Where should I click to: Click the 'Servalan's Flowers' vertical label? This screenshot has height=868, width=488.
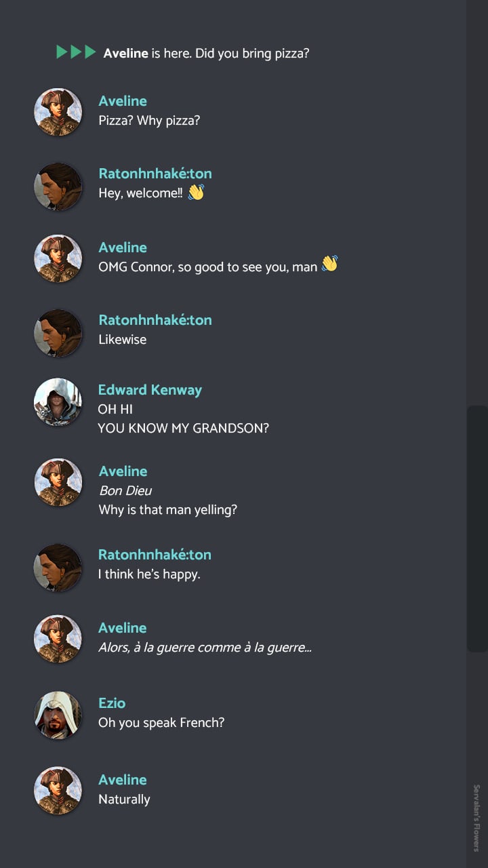pyautogui.click(x=476, y=818)
